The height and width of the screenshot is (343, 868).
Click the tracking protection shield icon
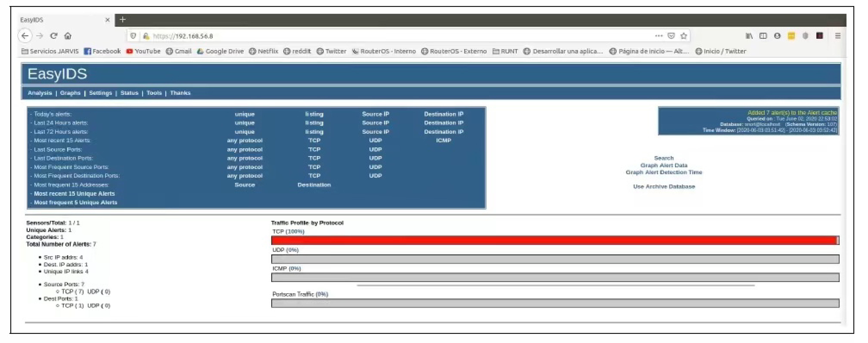pos(133,36)
